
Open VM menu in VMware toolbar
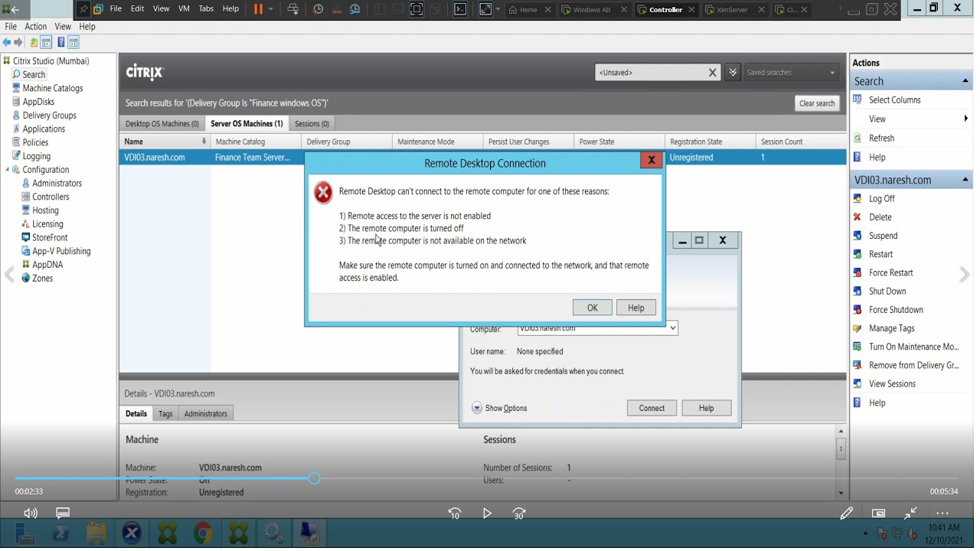(184, 8)
